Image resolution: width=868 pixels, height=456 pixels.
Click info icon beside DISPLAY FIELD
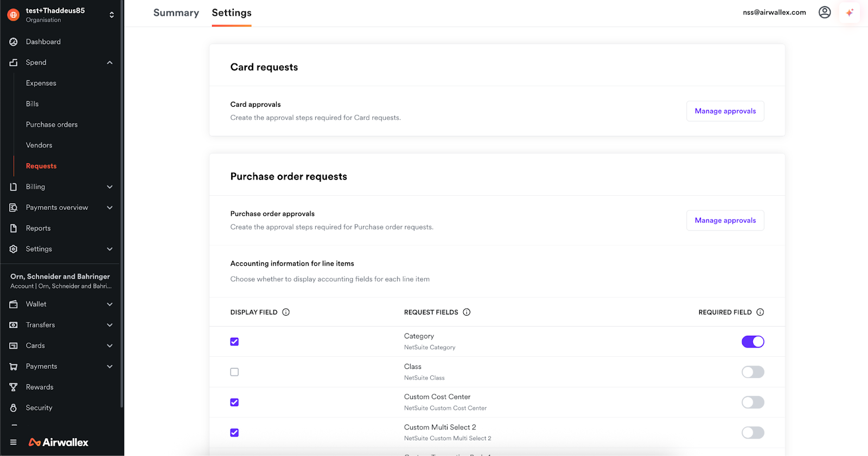(x=286, y=312)
